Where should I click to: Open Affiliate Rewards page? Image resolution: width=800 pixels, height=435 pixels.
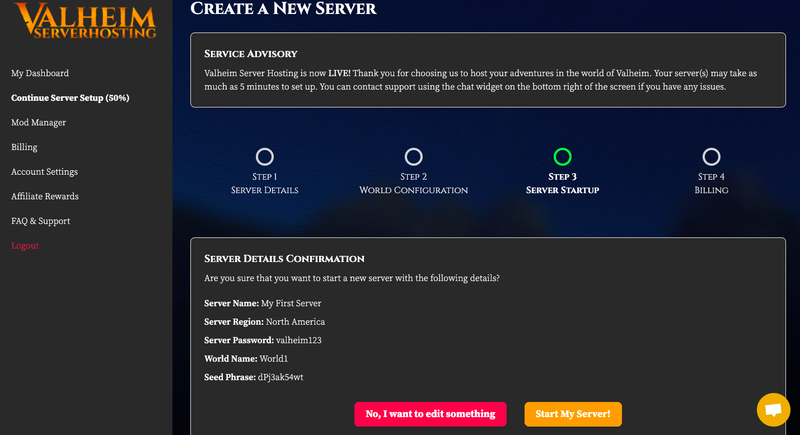45,196
